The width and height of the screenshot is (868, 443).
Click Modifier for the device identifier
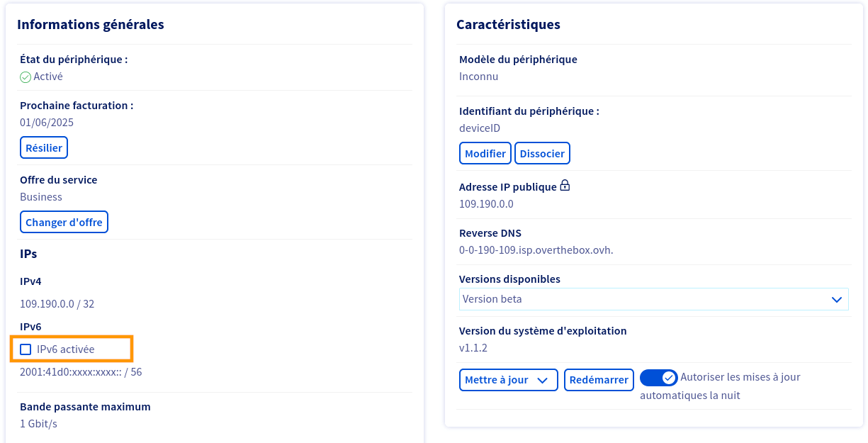485,153
